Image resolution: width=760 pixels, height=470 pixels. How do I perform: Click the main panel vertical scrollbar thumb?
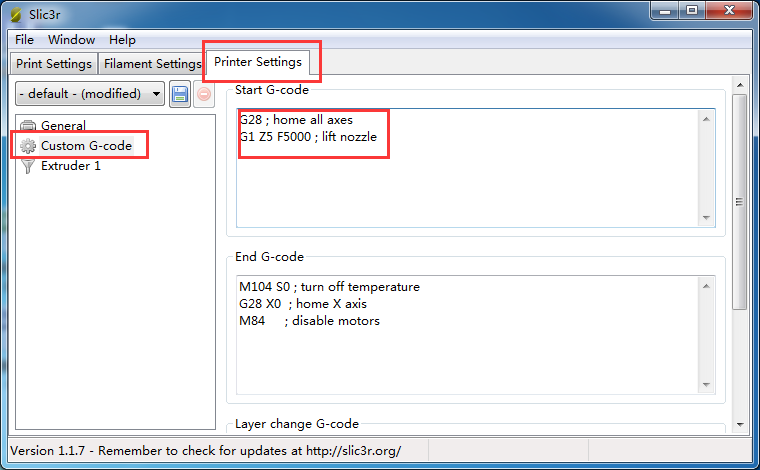[740, 202]
